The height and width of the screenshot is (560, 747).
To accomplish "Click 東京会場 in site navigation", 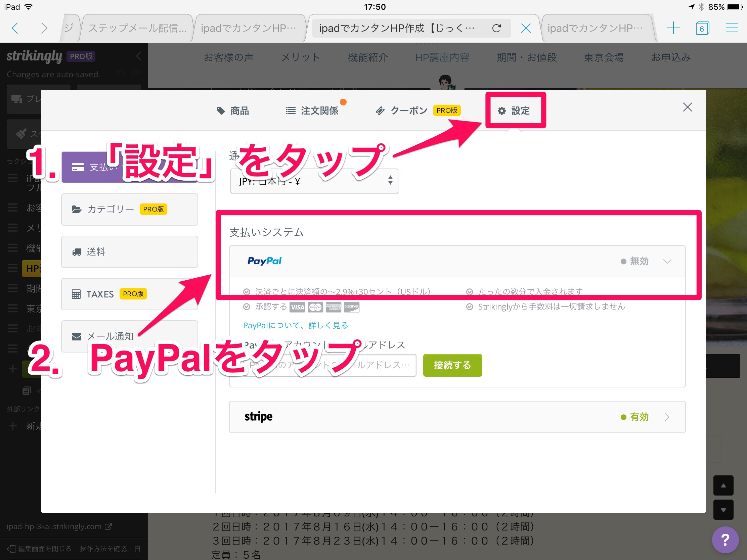I will [604, 57].
